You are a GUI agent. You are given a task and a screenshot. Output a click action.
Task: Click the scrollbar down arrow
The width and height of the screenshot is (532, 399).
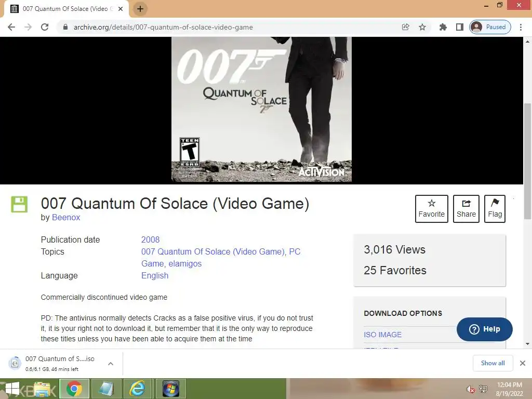tap(527, 344)
